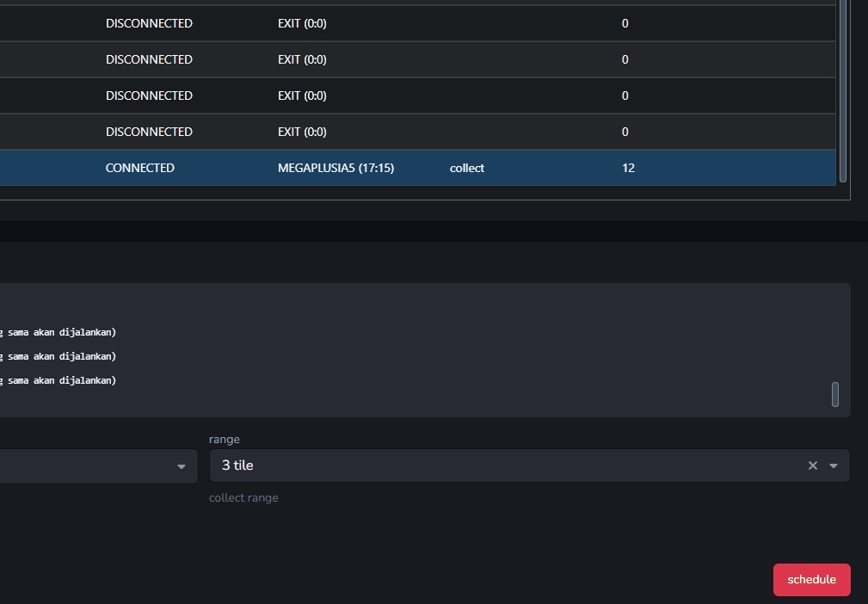Click the red schedule button

click(811, 580)
